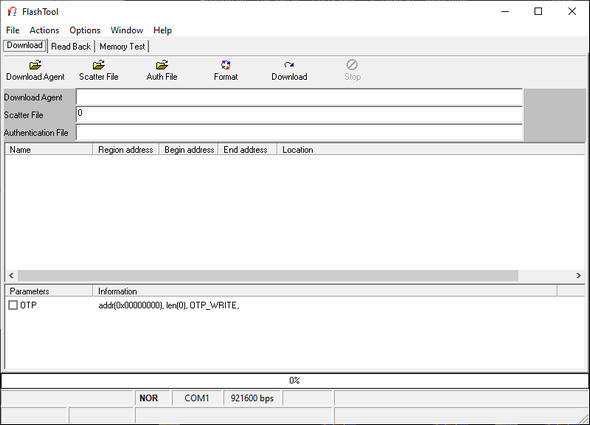This screenshot has width=590, height=425.
Task: Open the Options menu
Action: 85,30
